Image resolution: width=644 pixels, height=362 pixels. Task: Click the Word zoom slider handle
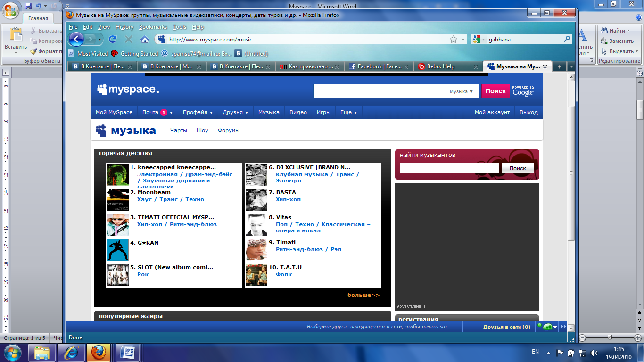(x=610, y=337)
